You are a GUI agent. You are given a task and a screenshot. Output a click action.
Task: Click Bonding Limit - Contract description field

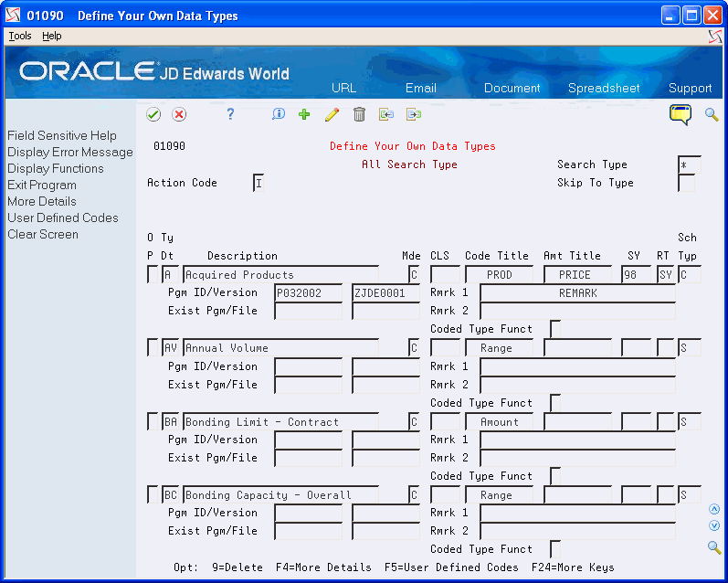pyautogui.click(x=281, y=422)
